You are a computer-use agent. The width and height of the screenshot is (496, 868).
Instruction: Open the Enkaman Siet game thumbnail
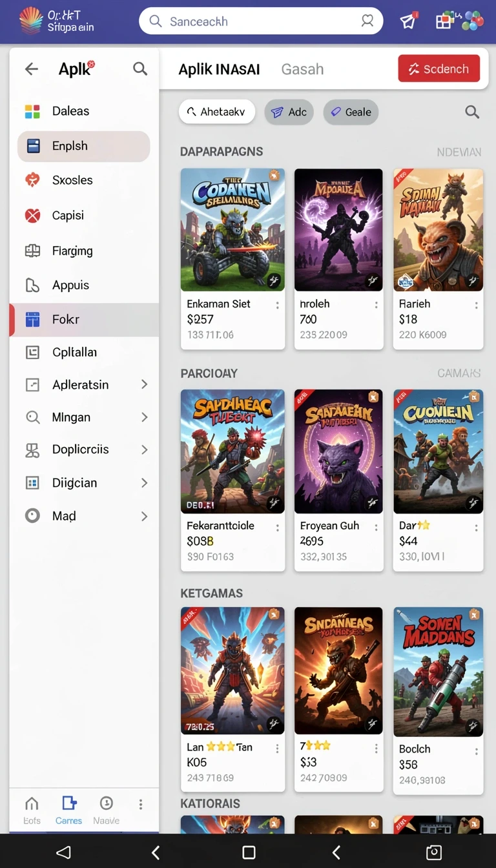click(x=232, y=230)
